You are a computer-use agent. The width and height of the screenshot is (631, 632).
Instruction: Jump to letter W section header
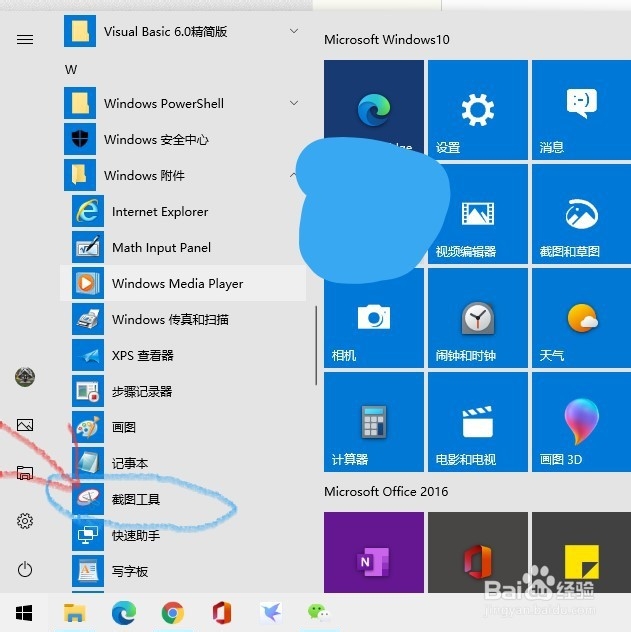click(71, 70)
